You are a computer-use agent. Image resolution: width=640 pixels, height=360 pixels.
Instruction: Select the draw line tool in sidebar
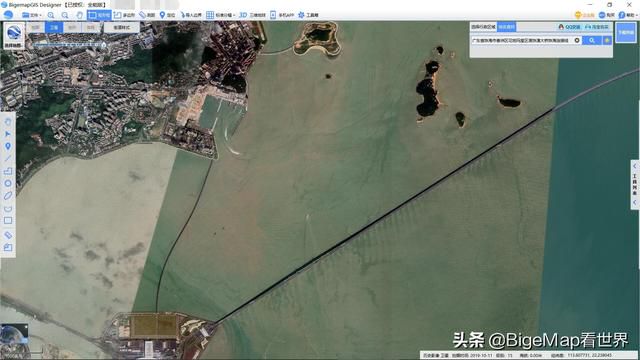pos(8,158)
